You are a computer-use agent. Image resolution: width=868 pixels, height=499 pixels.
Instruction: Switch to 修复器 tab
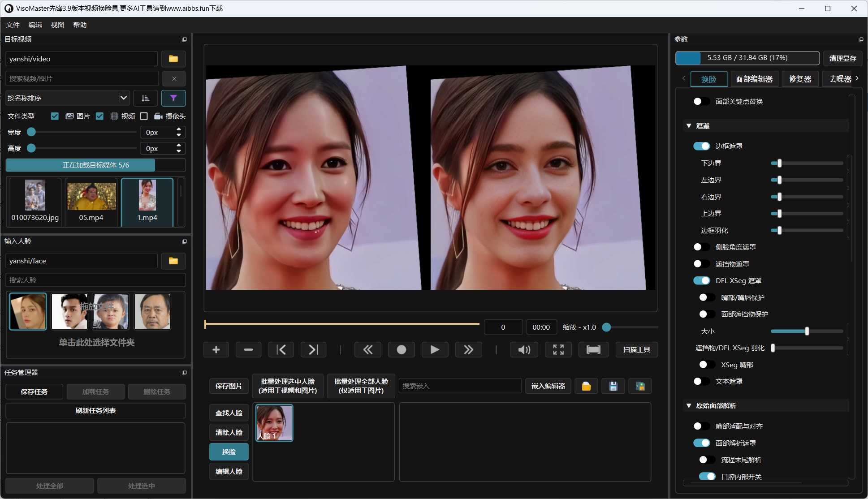tap(800, 79)
